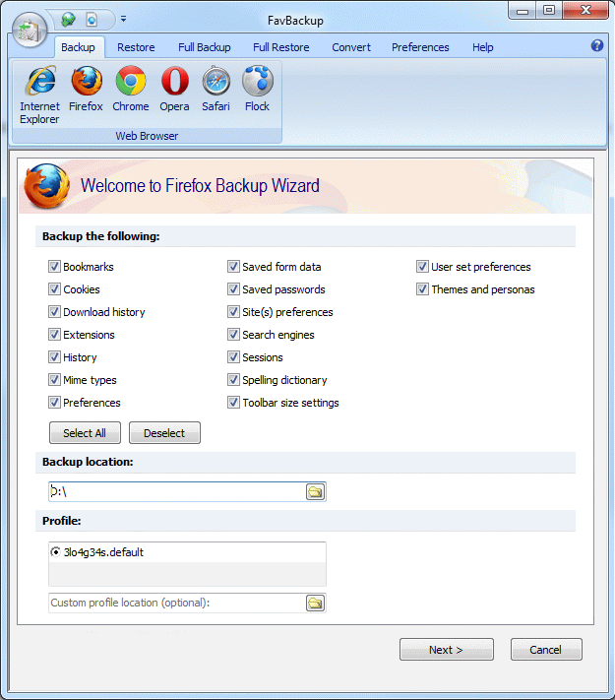Image resolution: width=615 pixels, height=700 pixels.
Task: Open the FavBackup round application menu button
Action: pyautogui.click(x=30, y=31)
